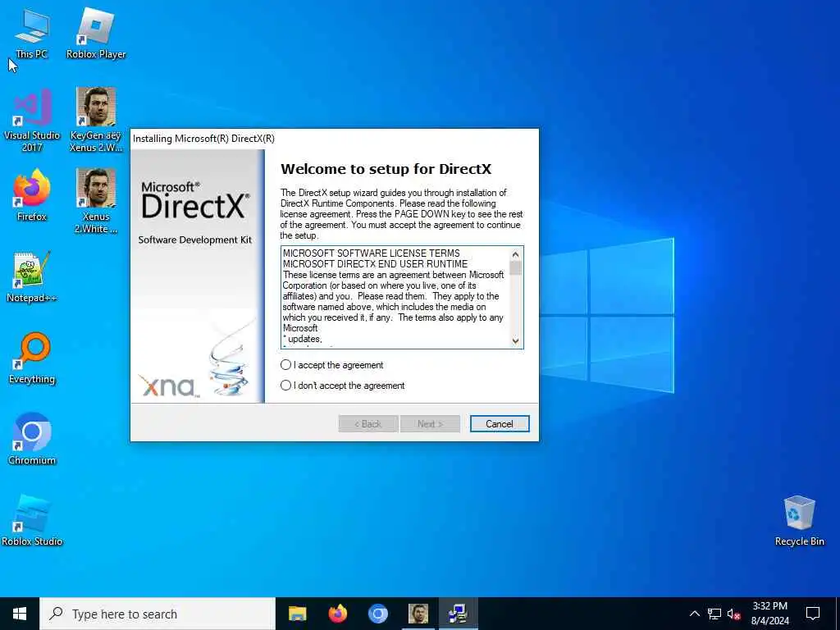Select the Xenus 2.White desktop shortcut
840x630 pixels.
point(96,202)
